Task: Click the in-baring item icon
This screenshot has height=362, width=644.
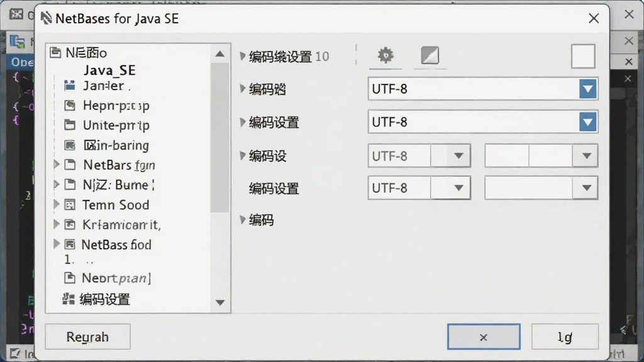Action: click(x=70, y=145)
